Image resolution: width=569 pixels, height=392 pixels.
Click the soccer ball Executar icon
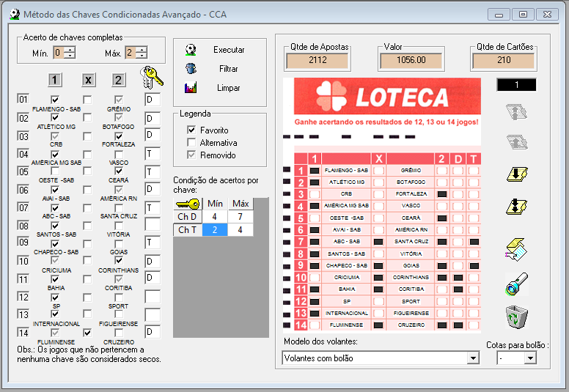191,50
